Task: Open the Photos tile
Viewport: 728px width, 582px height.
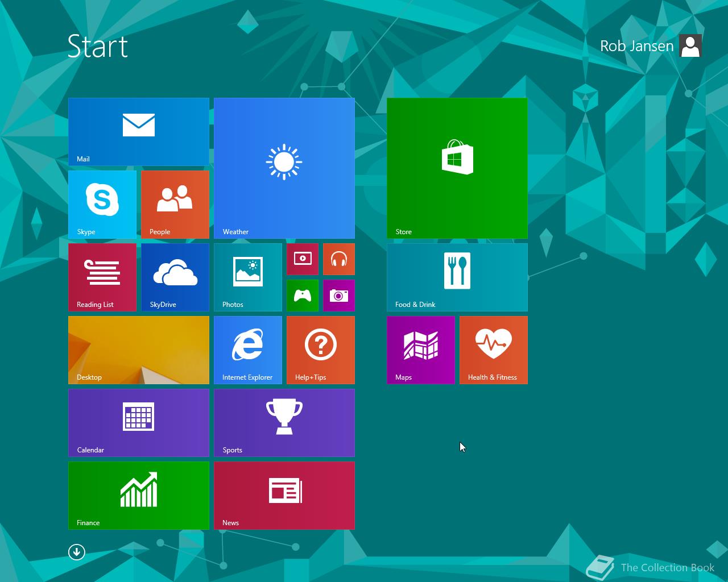Action: [248, 277]
